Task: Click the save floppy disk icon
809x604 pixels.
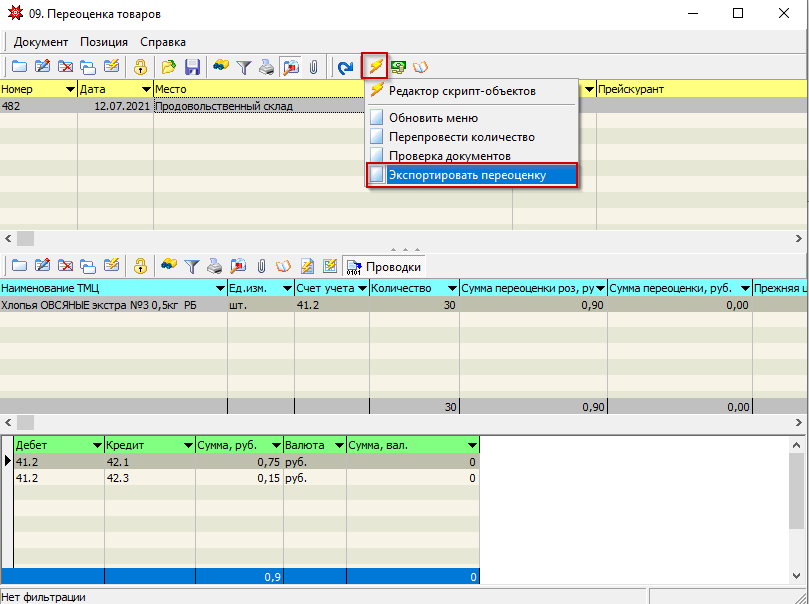Action: point(192,67)
